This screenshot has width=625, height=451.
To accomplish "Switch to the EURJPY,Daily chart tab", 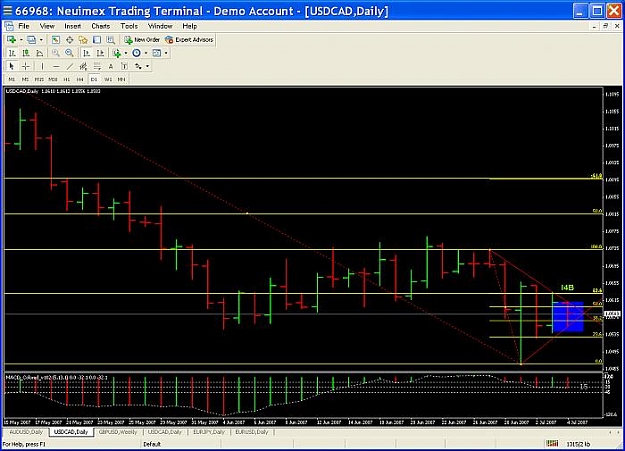I will coord(209,432).
